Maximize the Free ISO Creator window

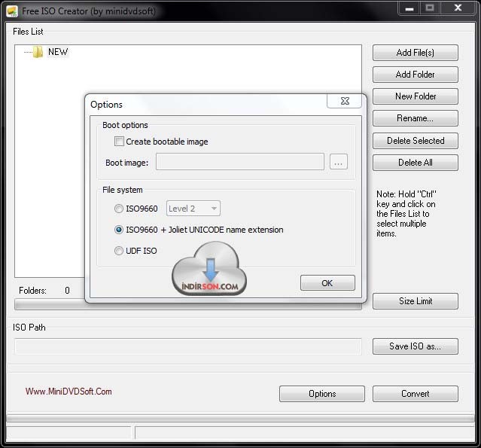[x=430, y=8]
